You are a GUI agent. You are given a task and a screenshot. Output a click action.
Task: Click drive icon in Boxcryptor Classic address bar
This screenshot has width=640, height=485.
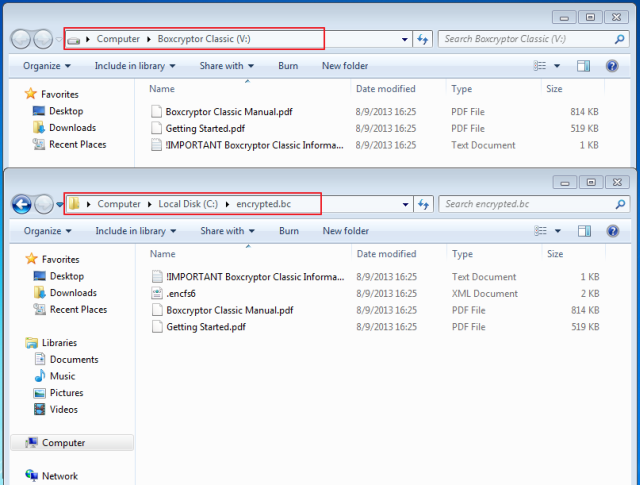point(73,40)
